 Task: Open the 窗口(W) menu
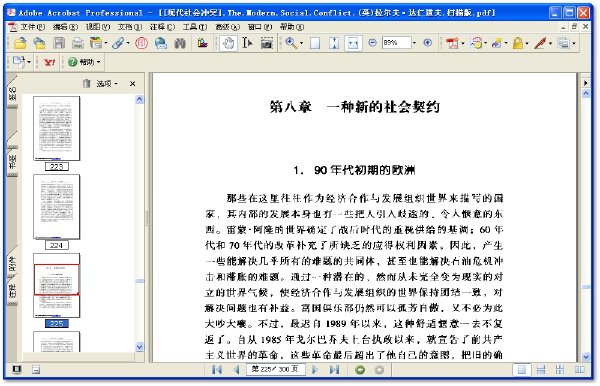tap(260, 27)
